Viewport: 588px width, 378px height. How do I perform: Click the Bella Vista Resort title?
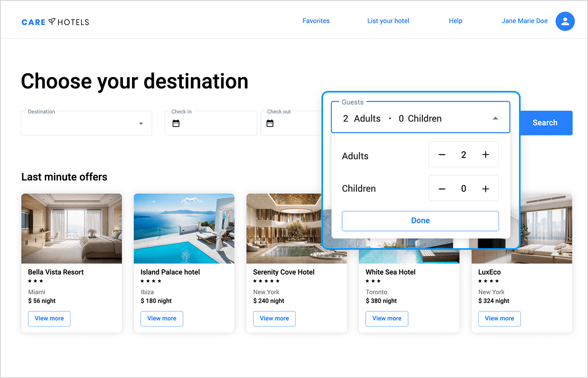tap(56, 272)
